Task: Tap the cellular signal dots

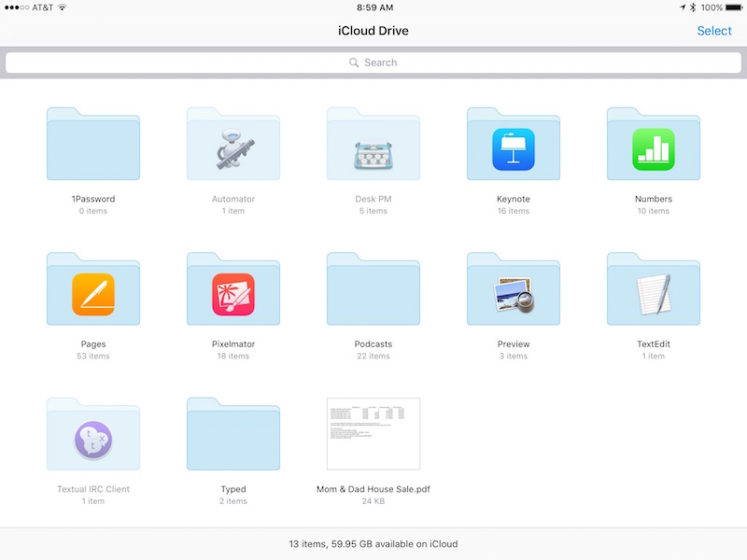Action: click(x=17, y=7)
